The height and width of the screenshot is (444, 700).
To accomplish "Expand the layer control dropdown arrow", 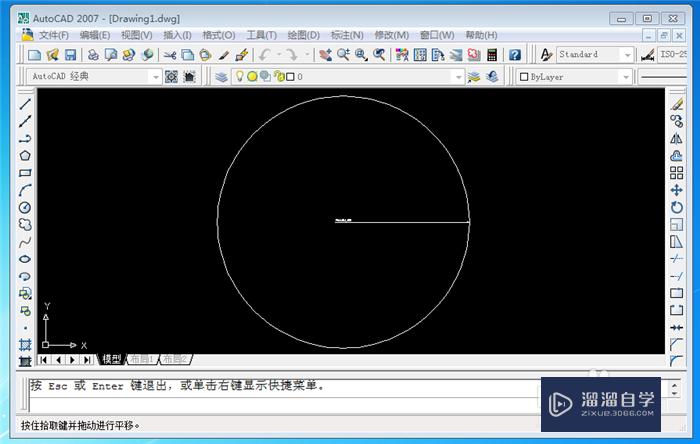I will point(458,77).
